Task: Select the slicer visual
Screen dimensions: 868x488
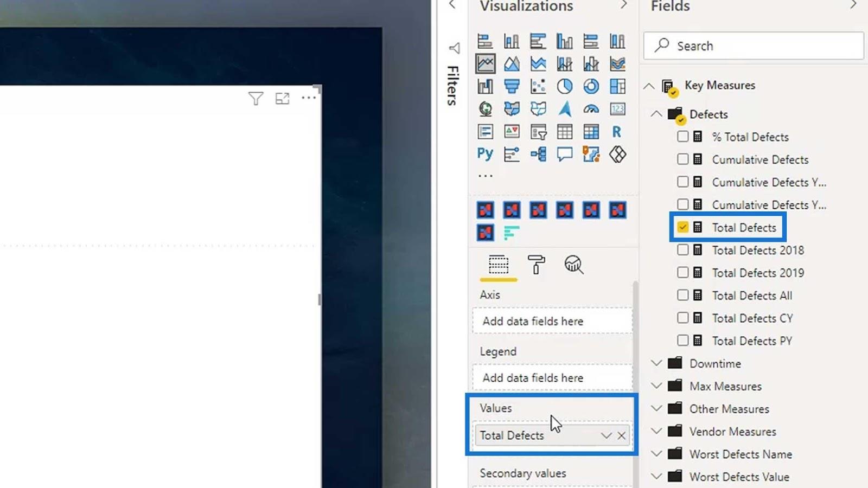Action: coord(538,132)
